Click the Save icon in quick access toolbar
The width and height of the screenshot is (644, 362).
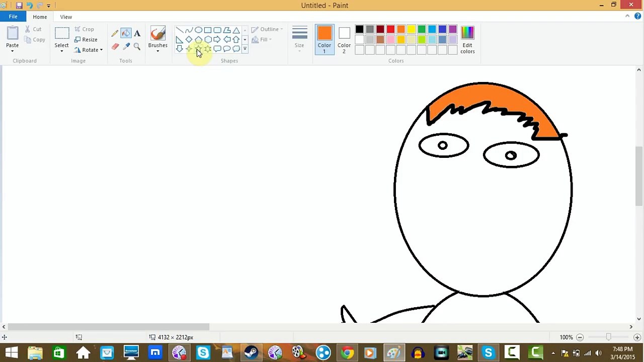tap(19, 6)
